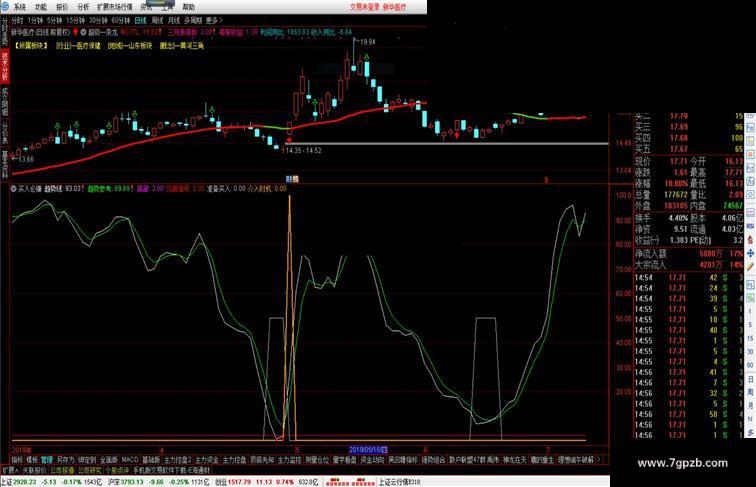The height and width of the screenshot is (487, 756).
Task: Open the 概念—黄河三角 sector link
Action: click(x=182, y=46)
